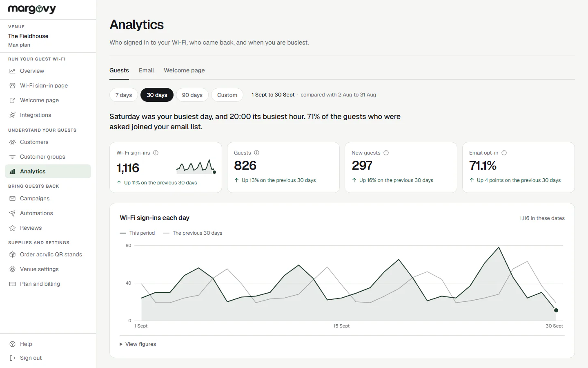Open the Reviews page link
This screenshot has width=588, height=368.
(x=48, y=228)
